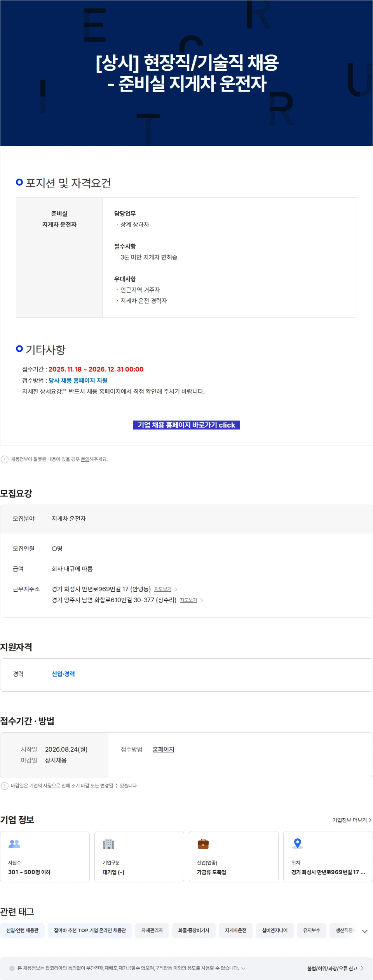Click the 상계 상하차 duty line
Image resolution: width=373 pixels, height=980 pixels.
(x=134, y=224)
